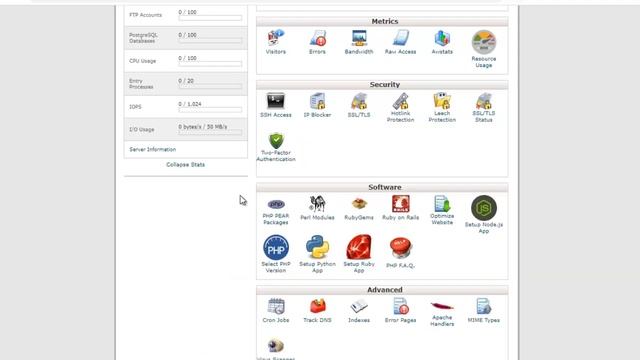Open the Visitors metrics icon
Screen dimensions: 640x360
pyautogui.click(x=276, y=38)
